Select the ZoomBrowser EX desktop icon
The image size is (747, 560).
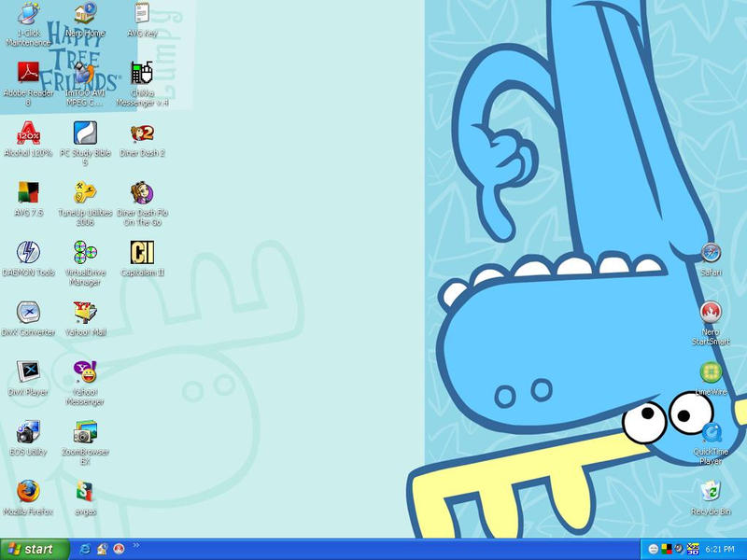85,432
